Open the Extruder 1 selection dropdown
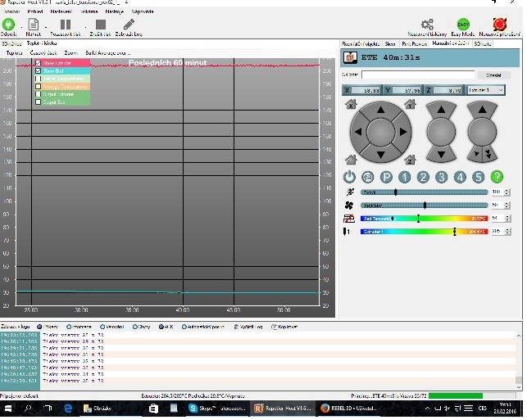This screenshot has height=420, width=527. [x=485, y=89]
